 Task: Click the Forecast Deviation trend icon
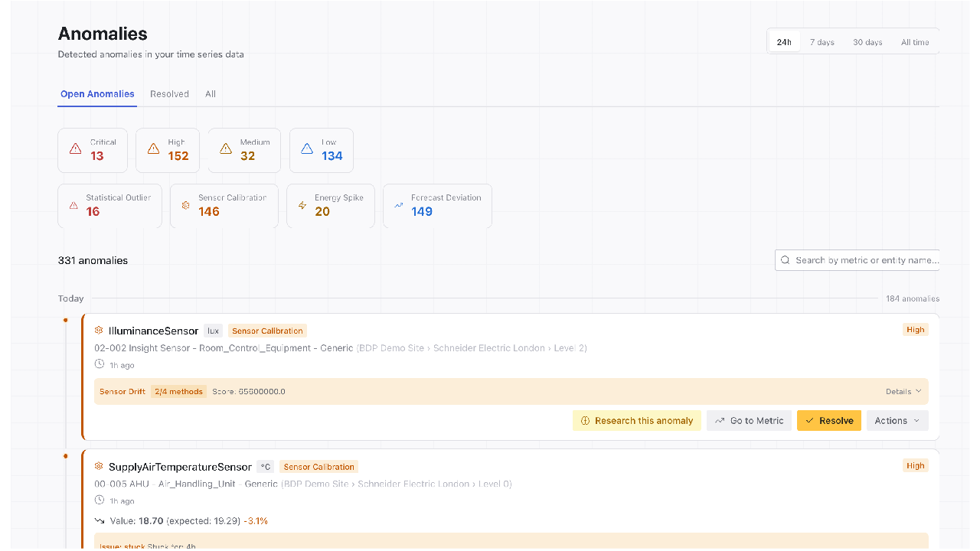tap(398, 205)
